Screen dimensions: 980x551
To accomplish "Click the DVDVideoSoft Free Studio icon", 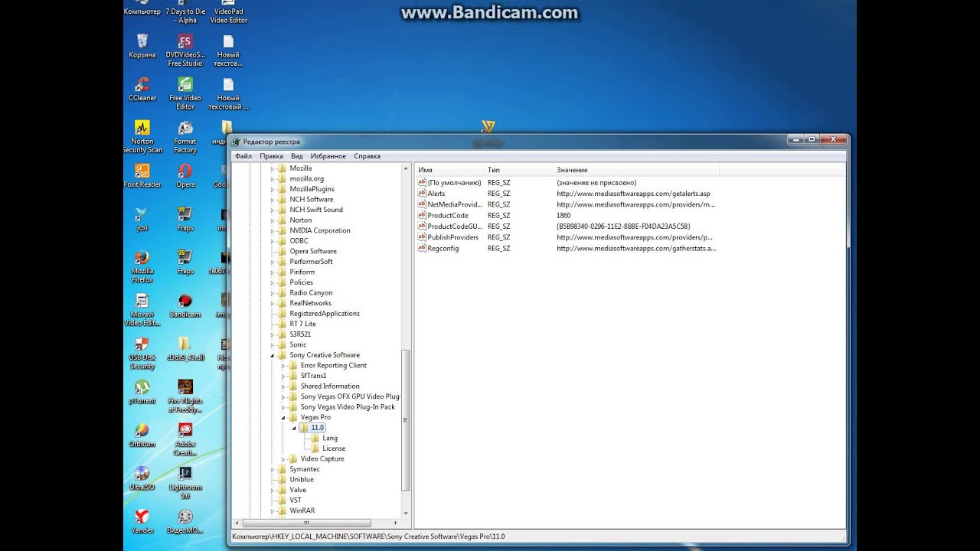I will click(185, 50).
